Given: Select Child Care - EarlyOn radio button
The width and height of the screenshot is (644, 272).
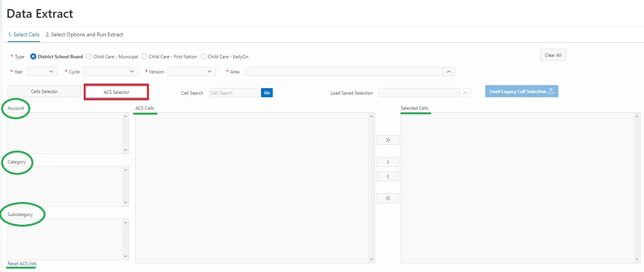Looking at the screenshot, I should click(204, 56).
